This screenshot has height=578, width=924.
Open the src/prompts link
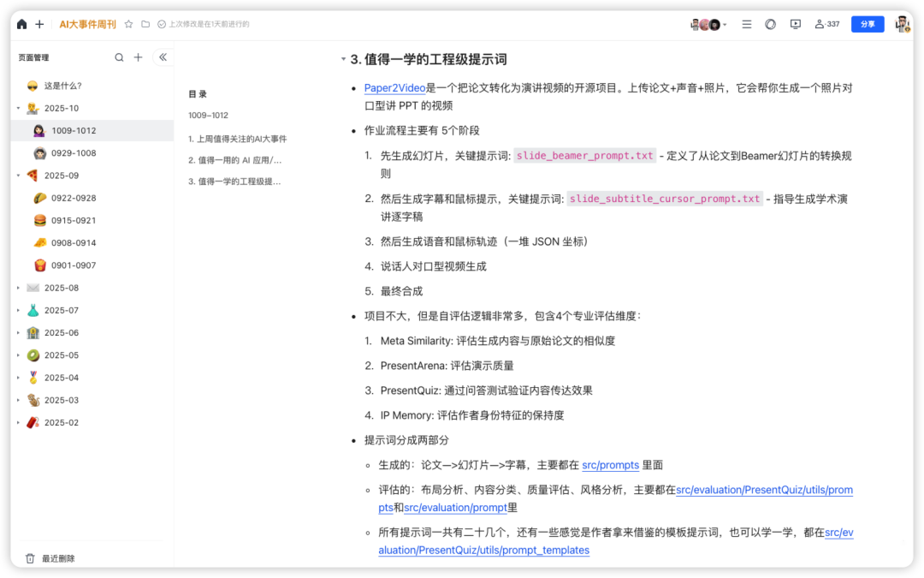click(610, 465)
